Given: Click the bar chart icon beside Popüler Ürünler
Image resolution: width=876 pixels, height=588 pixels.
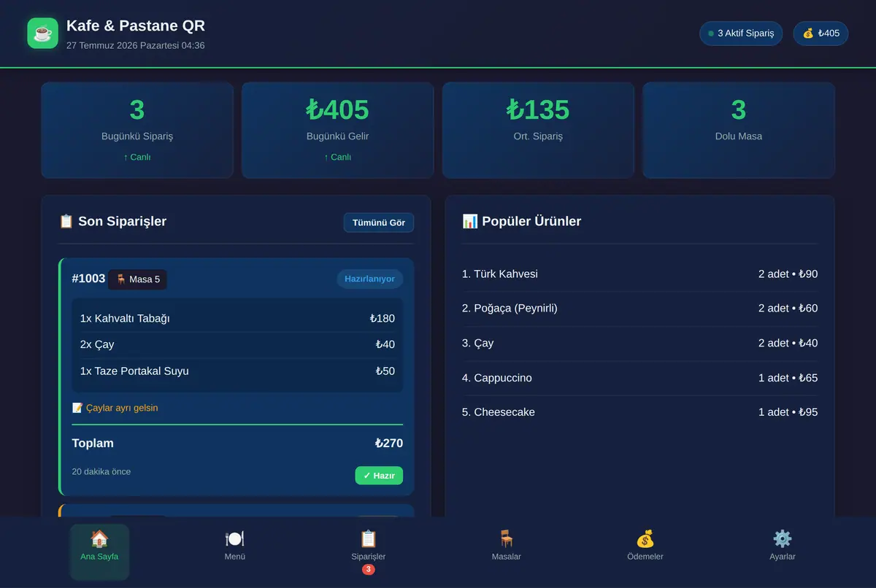Looking at the screenshot, I should tap(470, 221).
